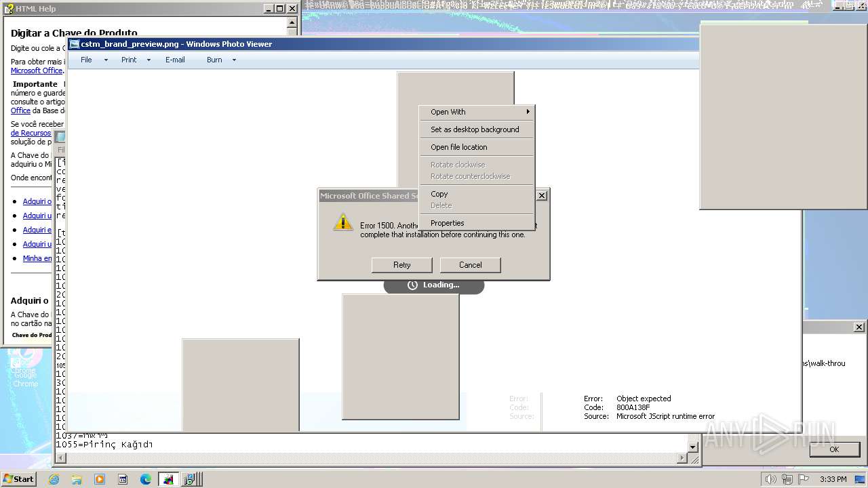Click Delete in the context menu
The height and width of the screenshot is (488, 868).
tap(477, 205)
